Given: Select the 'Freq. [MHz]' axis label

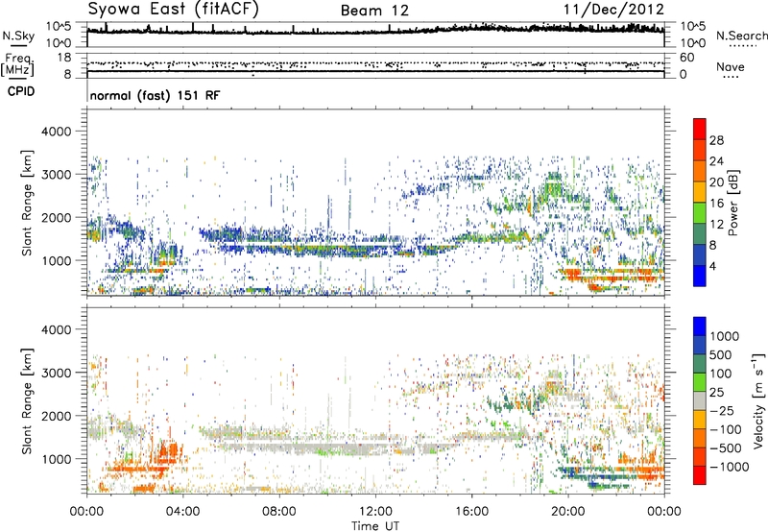Looking at the screenshot, I should coord(17,64).
